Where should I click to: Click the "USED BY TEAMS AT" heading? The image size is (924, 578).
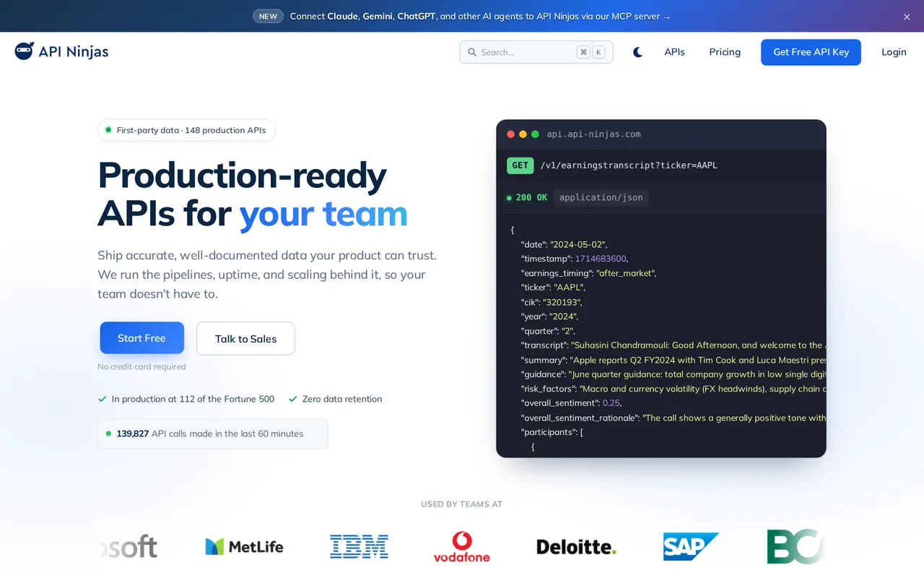pos(461,504)
